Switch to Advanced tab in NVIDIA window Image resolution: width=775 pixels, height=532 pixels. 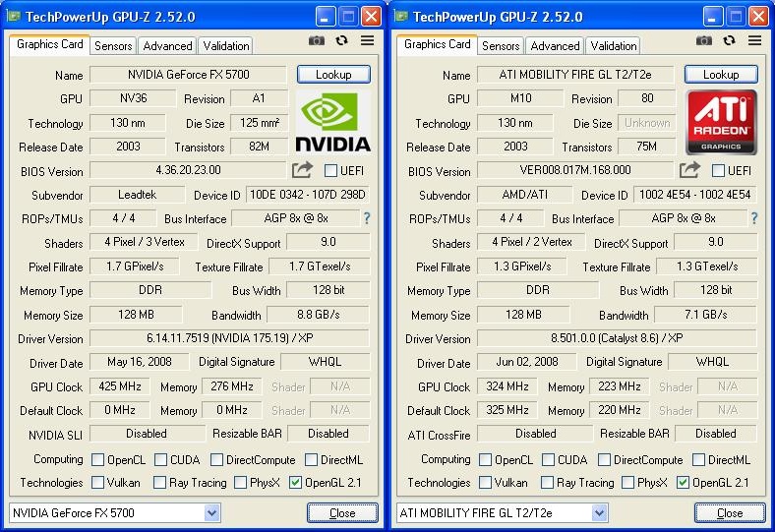point(167,46)
